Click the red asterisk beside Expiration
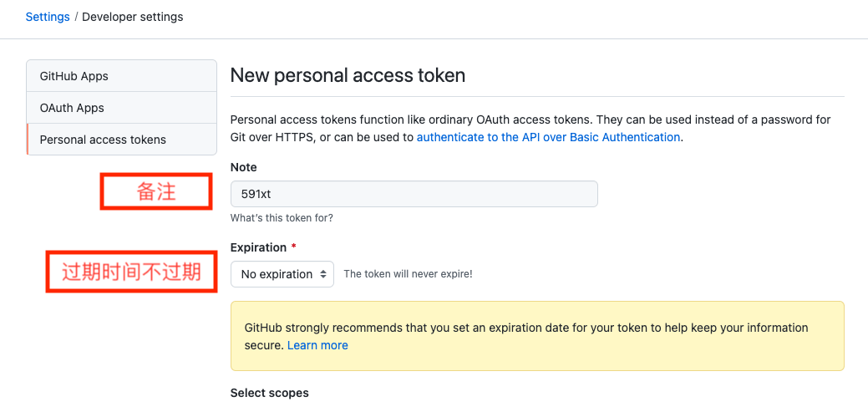 pyautogui.click(x=293, y=247)
